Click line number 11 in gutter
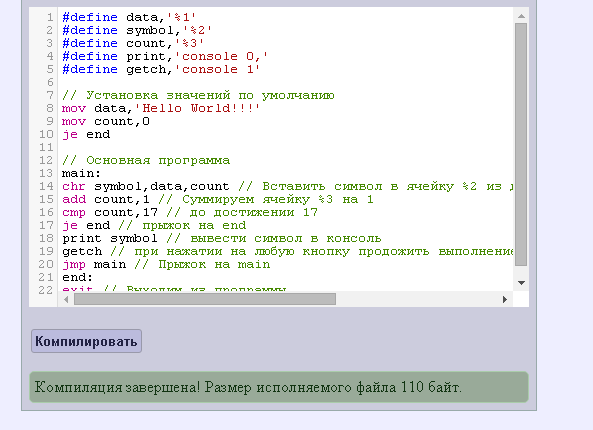593x430 pixels. [x=46, y=147]
